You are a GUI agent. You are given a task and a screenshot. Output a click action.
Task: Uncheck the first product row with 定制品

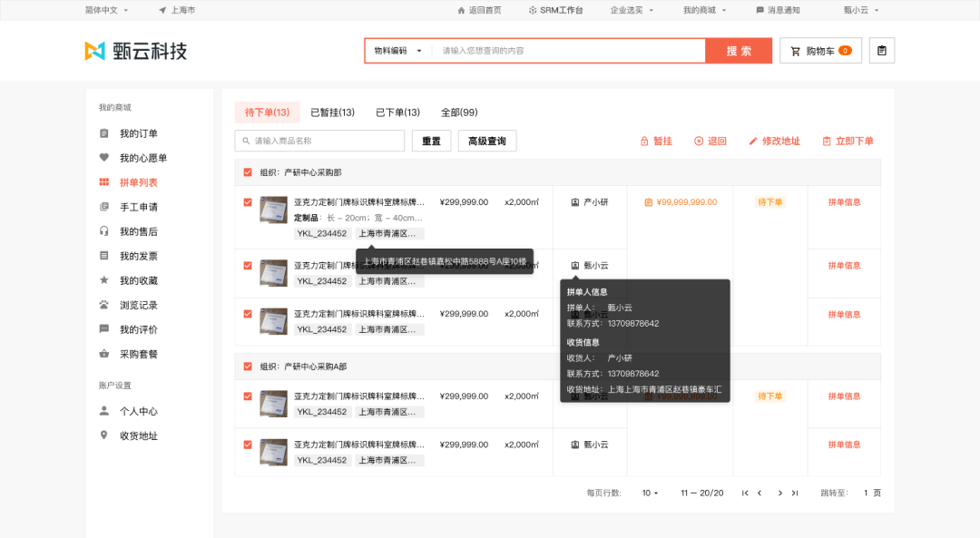(x=248, y=202)
